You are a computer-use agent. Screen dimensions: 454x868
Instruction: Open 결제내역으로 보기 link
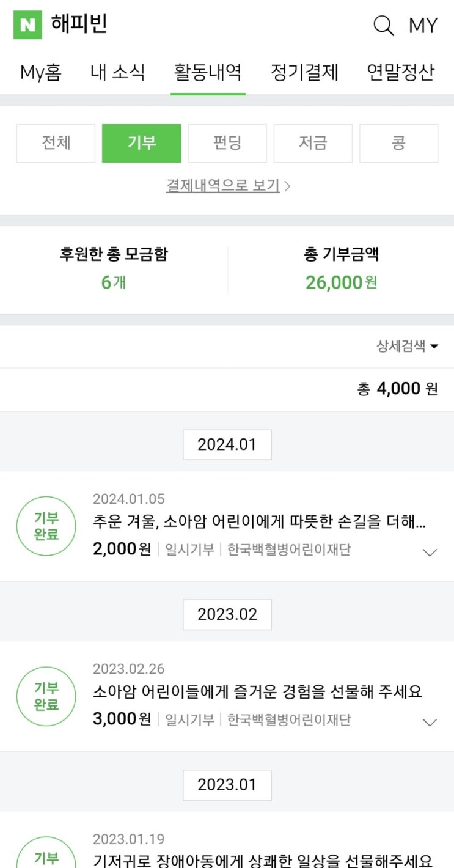(x=227, y=186)
